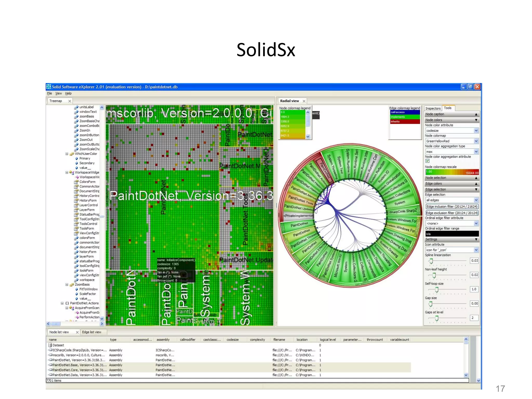Viewport: 532px width, 399px height.
Task: Collapse the Node colors section
Action: pyautogui.click(x=452, y=120)
